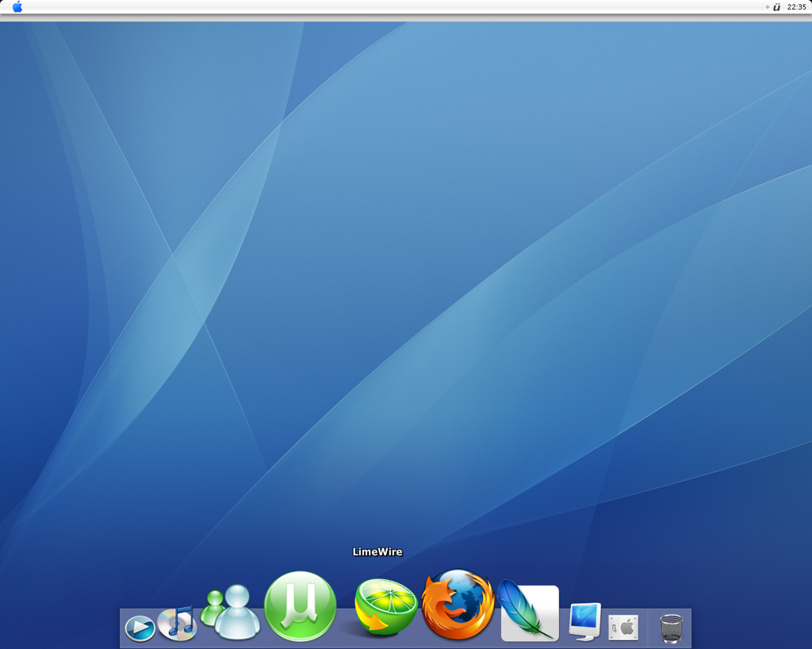Launch µTorrent from the dock
This screenshot has height=649, width=812.
pos(301,606)
